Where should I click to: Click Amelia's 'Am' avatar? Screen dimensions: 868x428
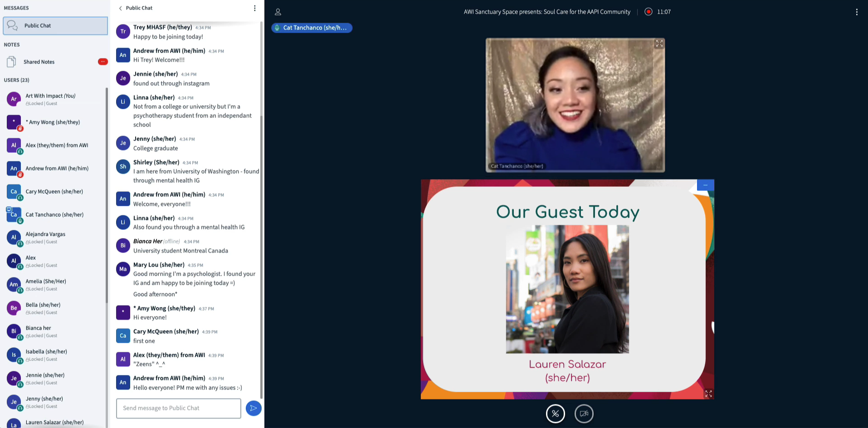pyautogui.click(x=14, y=284)
